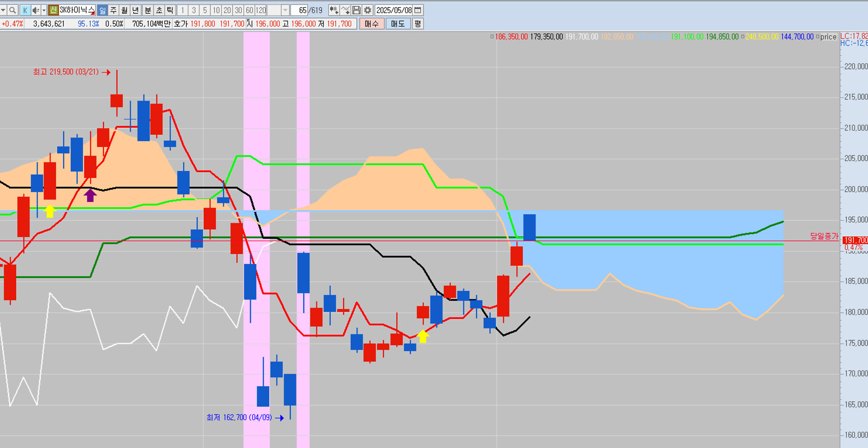Screen dimensions: 868x448
Task: Click the 최고 219,500 (03/21) high label
Action: click(66, 72)
